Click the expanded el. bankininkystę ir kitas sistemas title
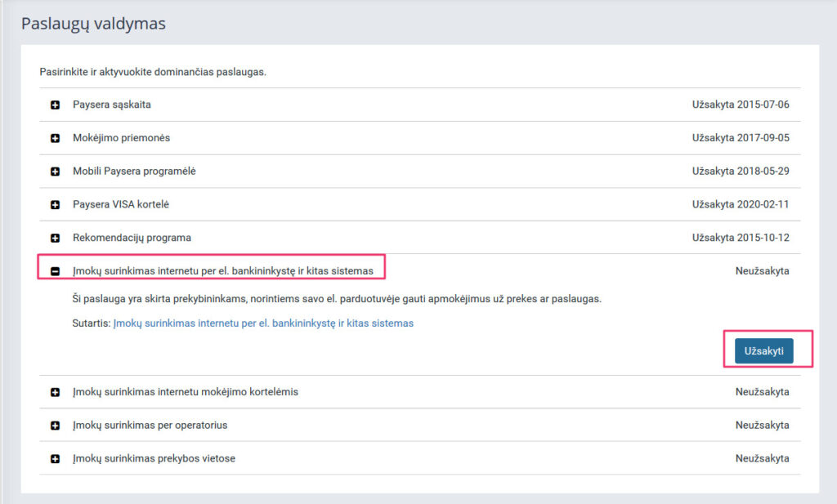Image resolution: width=837 pixels, height=504 pixels. [223, 271]
